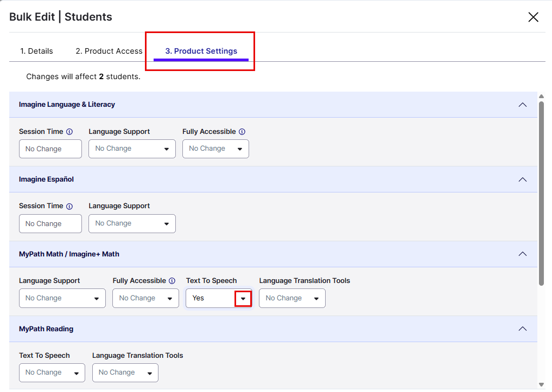This screenshot has width=552, height=392.
Task: Open Imagine Español Language Support dropdown
Action: point(132,223)
